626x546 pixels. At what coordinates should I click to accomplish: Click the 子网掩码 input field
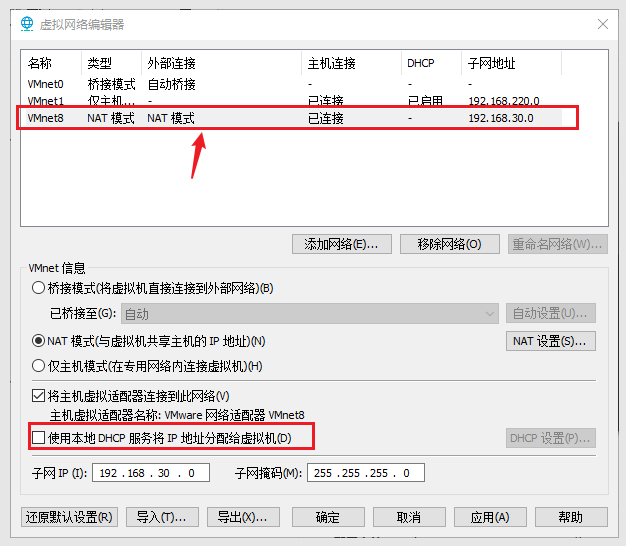point(366,473)
